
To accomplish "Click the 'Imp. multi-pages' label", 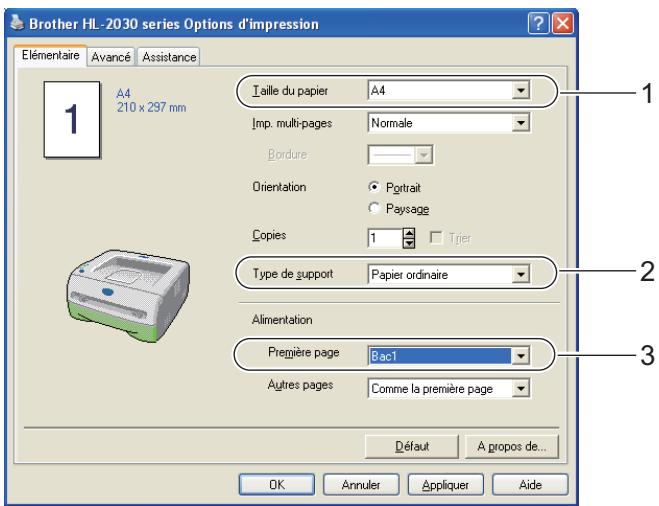I will click(292, 123).
